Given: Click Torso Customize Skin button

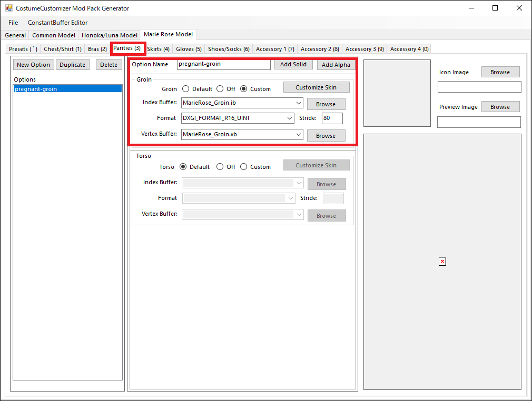Looking at the screenshot, I should click(316, 165).
